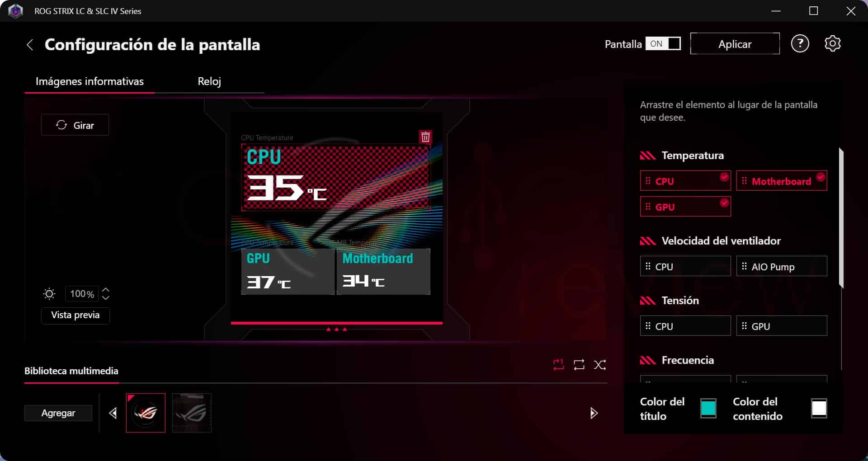The width and height of the screenshot is (868, 461).
Task: Click the Girar rotate button
Action: (x=75, y=125)
